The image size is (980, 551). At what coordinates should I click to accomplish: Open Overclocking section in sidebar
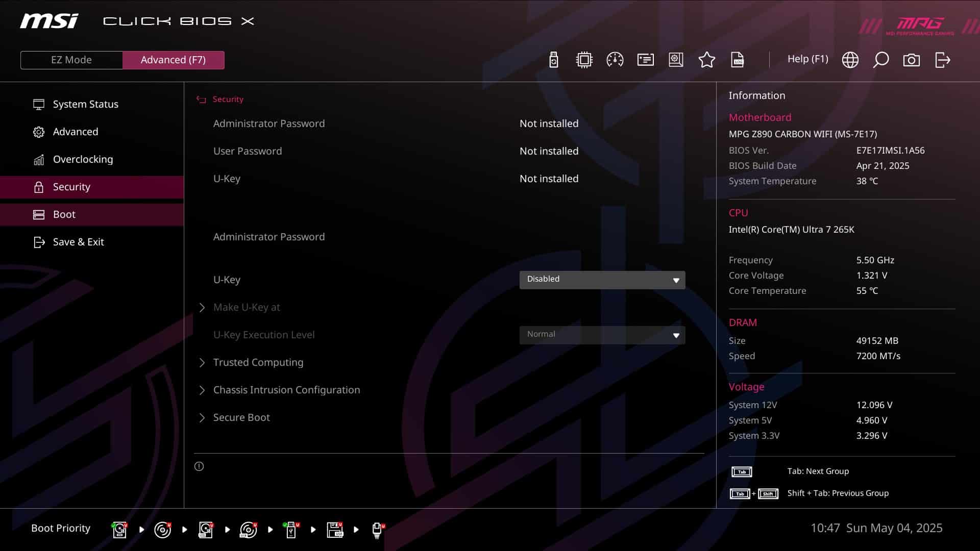click(x=92, y=159)
